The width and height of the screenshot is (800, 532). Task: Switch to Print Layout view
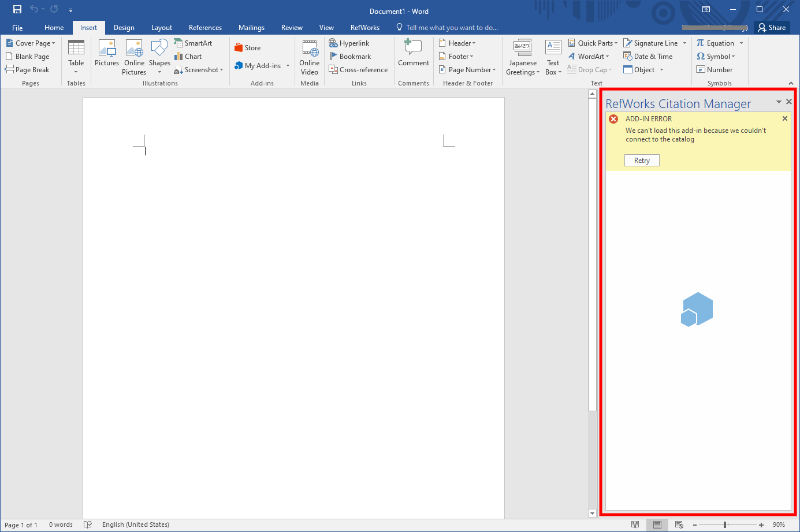coord(657,525)
